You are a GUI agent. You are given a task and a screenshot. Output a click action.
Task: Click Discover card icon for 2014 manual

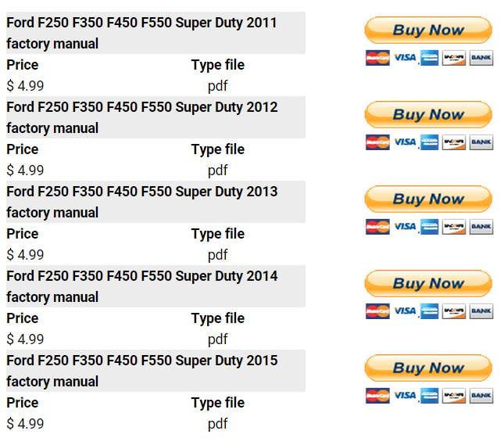click(x=454, y=311)
